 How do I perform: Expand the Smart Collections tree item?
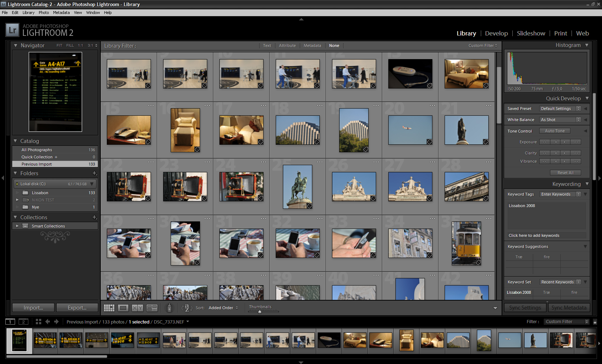(17, 226)
